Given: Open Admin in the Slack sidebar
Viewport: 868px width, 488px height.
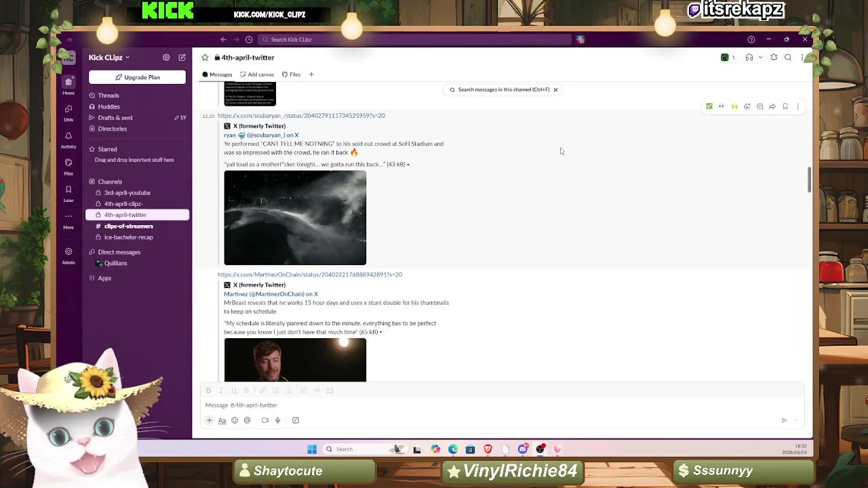Looking at the screenshot, I should point(68,255).
